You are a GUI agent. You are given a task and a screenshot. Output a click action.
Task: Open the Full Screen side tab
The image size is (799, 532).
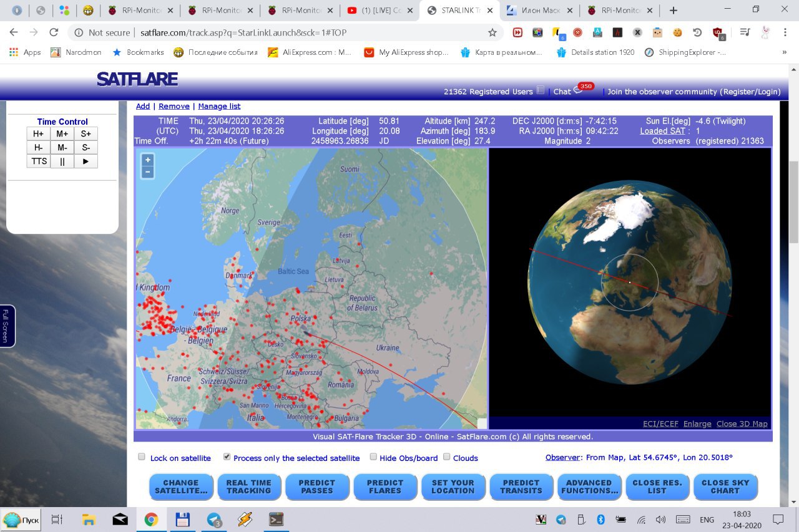7,326
